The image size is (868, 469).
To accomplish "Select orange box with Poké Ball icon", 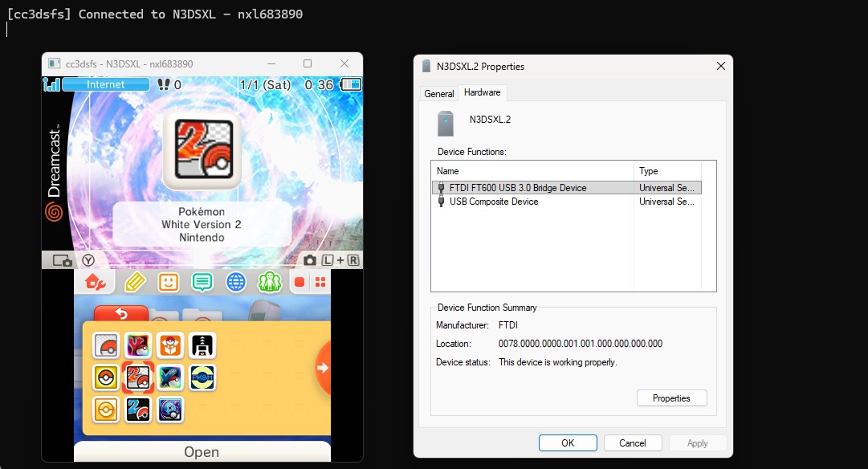I will pyautogui.click(x=170, y=345).
